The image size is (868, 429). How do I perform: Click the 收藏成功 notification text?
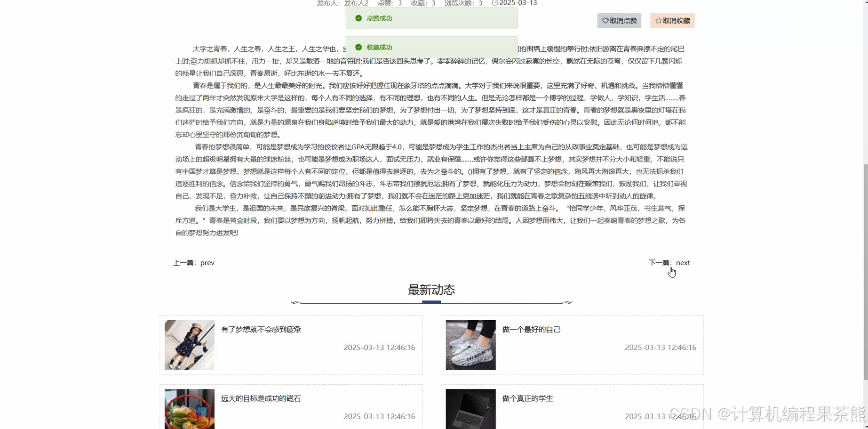(379, 48)
